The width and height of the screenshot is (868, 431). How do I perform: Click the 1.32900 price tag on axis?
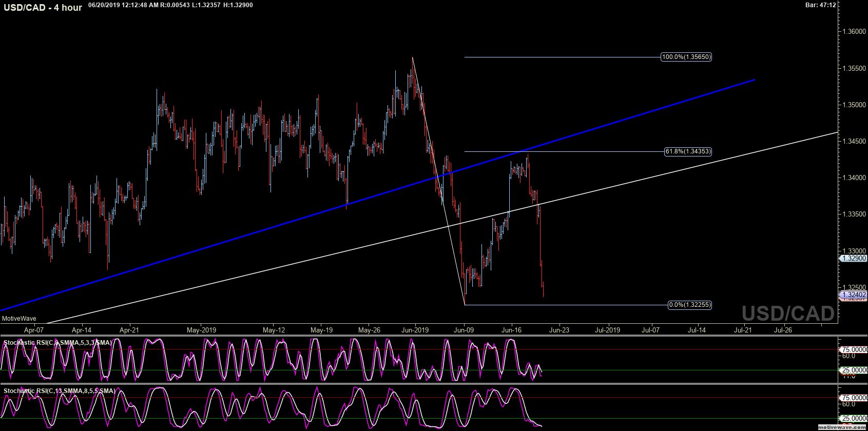[853, 259]
